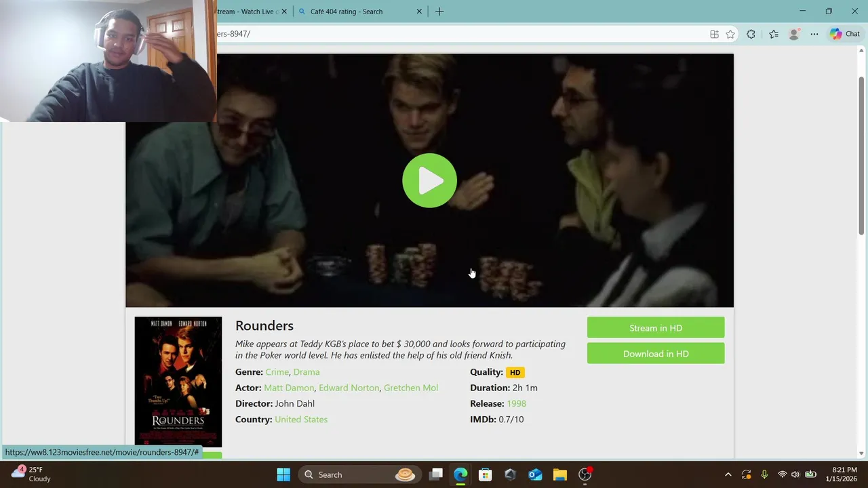
Task: Open the Copilot Chat button
Action: pos(845,34)
